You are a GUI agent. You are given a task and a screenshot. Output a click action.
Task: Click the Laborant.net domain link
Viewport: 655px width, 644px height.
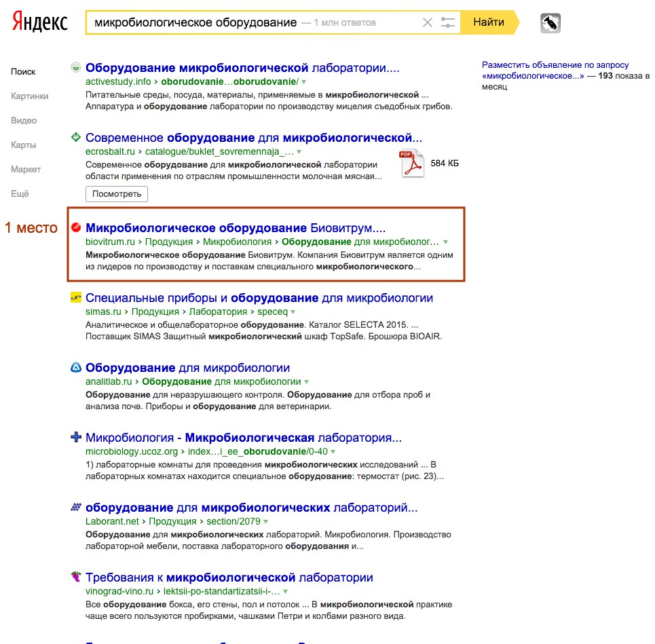(112, 521)
